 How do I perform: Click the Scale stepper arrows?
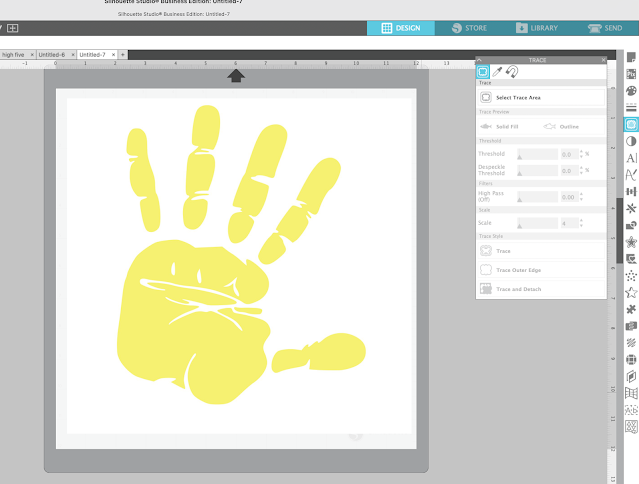click(581, 223)
